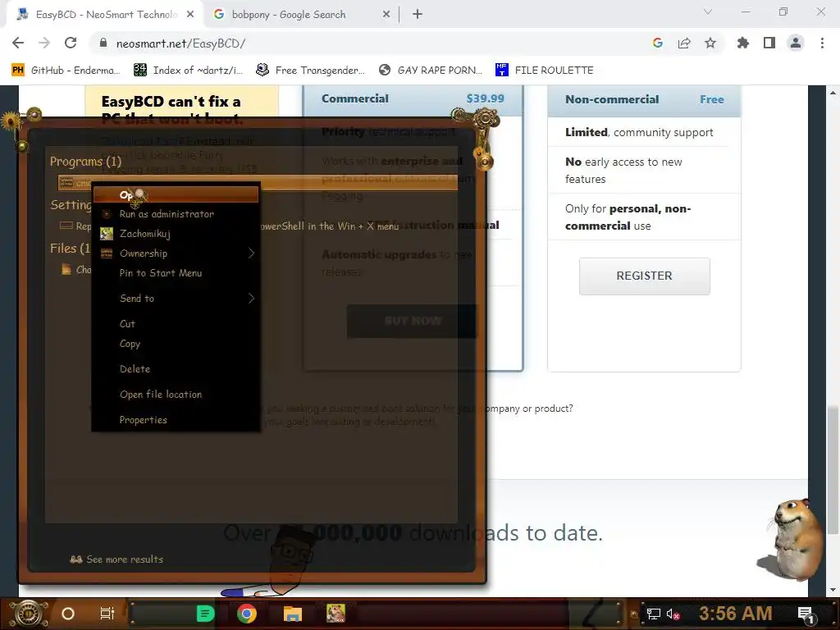
Task: Open File Explorer from the taskbar
Action: [x=293, y=614]
